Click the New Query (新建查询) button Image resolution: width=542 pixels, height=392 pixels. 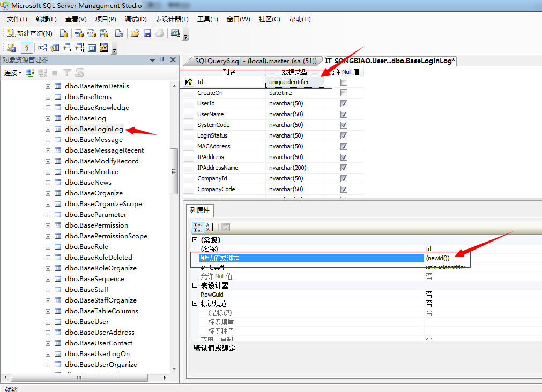pos(29,33)
